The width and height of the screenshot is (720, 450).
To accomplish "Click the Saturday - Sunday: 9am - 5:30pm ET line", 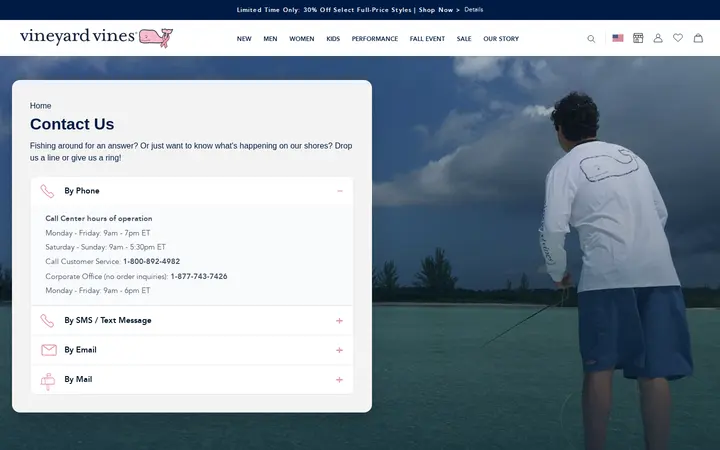I will [106, 247].
